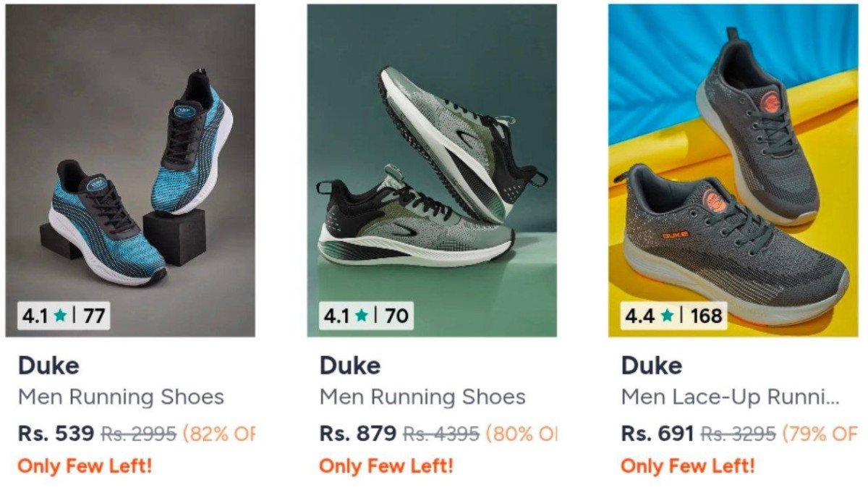Click the star icon on the Rs. 539 shoes rating
The height and width of the screenshot is (498, 868).
(x=61, y=316)
